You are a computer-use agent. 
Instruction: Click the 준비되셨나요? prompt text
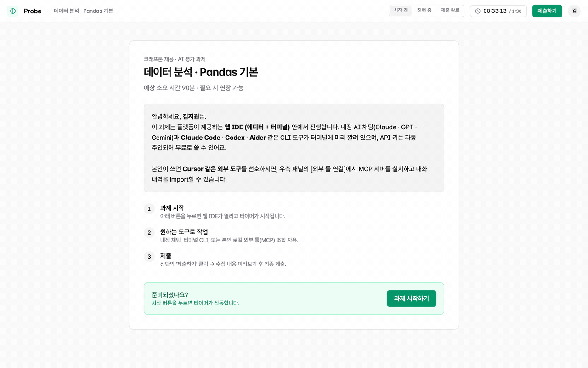(x=170, y=295)
